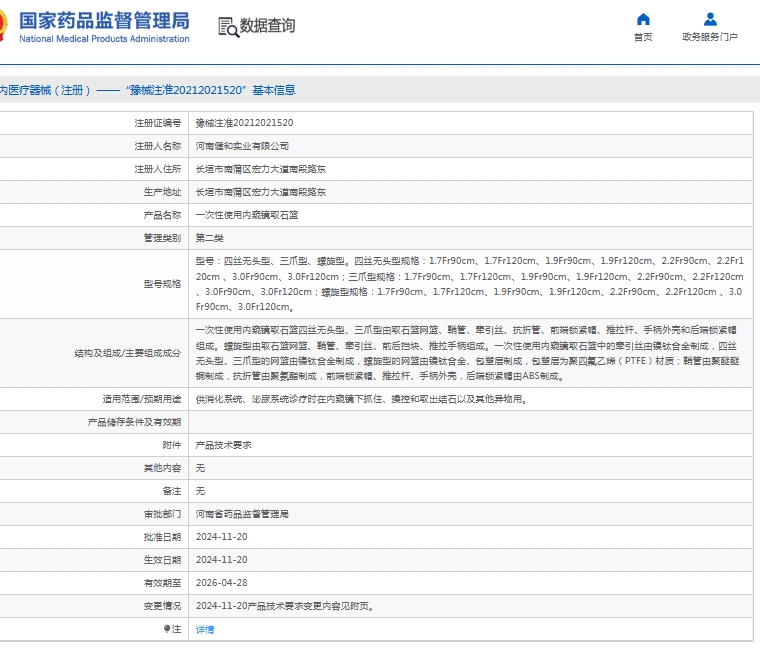Click the 生产地址 label

(162, 192)
